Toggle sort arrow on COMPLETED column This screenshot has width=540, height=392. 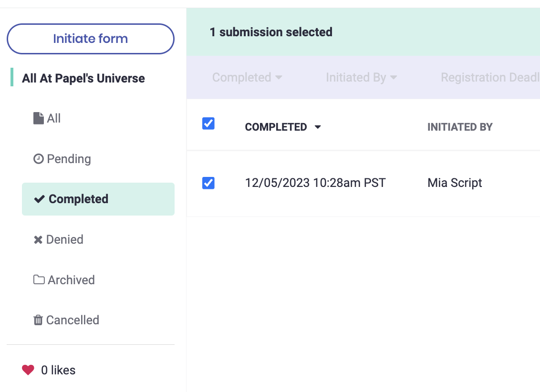(318, 127)
